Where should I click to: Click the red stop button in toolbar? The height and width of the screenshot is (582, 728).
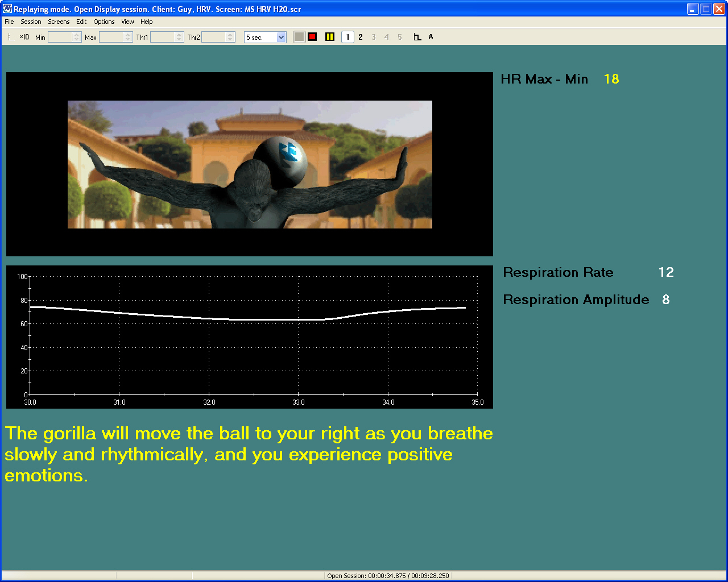312,37
